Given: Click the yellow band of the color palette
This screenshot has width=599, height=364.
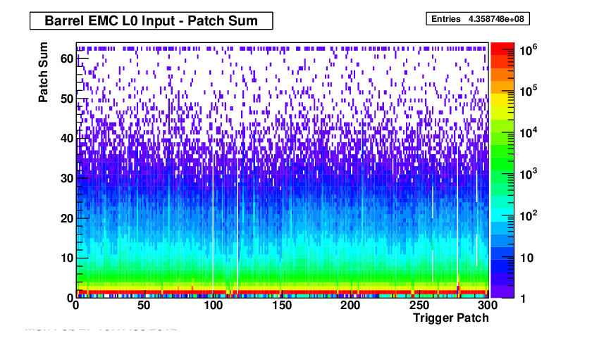Looking at the screenshot, I should [502, 100].
